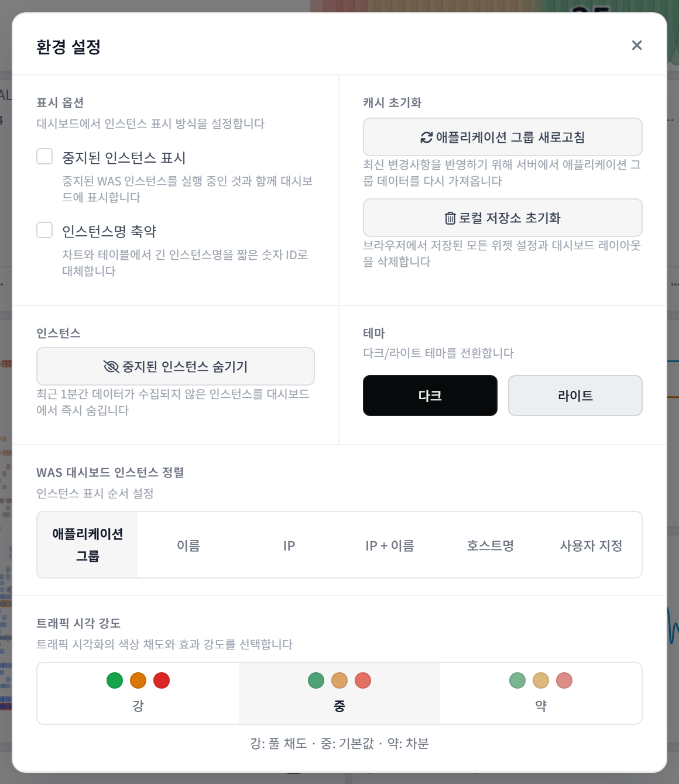Close the 환경 설정 dialog with X
Image resolution: width=679 pixels, height=784 pixels.
tap(637, 45)
